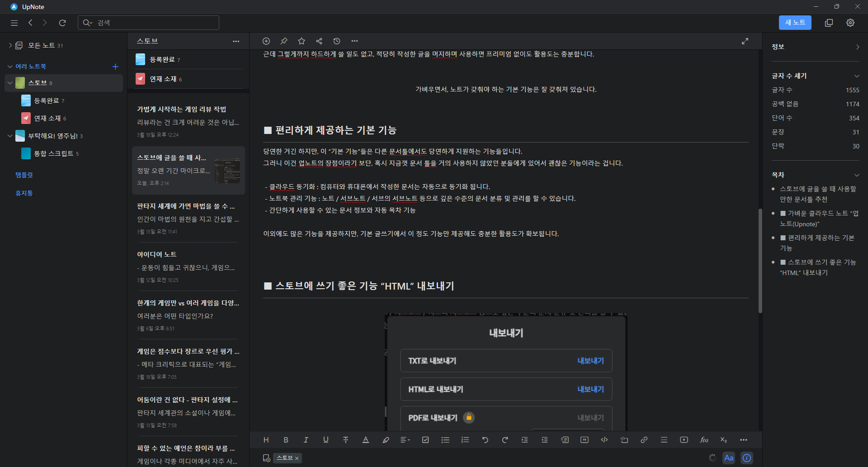The image size is (868, 467).
Task: Redo last edit
Action: 505,440
